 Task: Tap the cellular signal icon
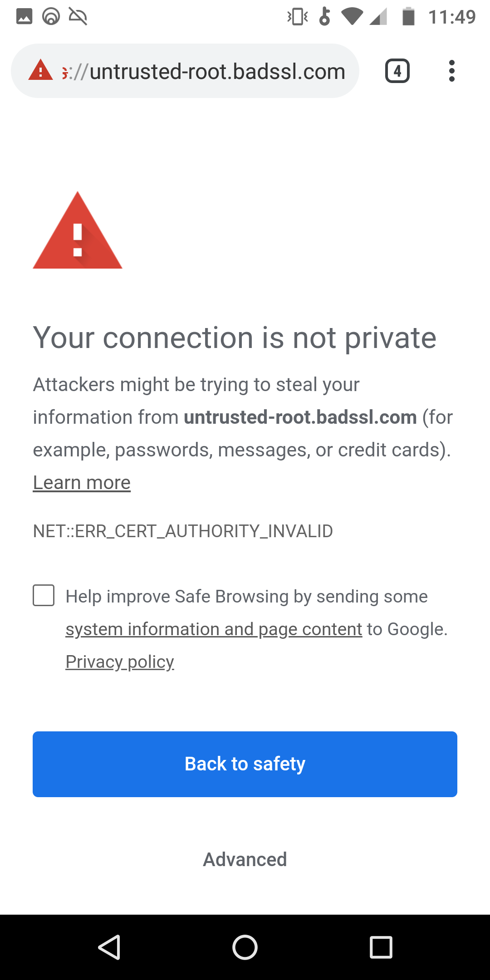(x=379, y=17)
